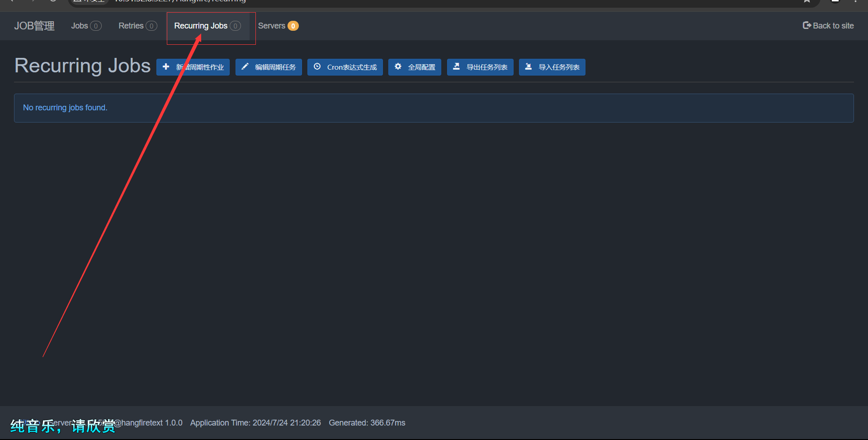Open the Servers tab
The height and width of the screenshot is (440, 868).
tap(278, 26)
